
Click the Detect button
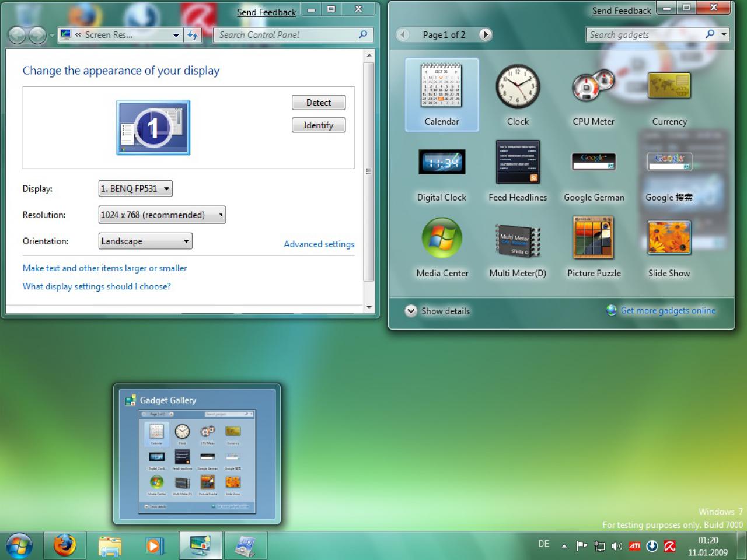(x=319, y=103)
